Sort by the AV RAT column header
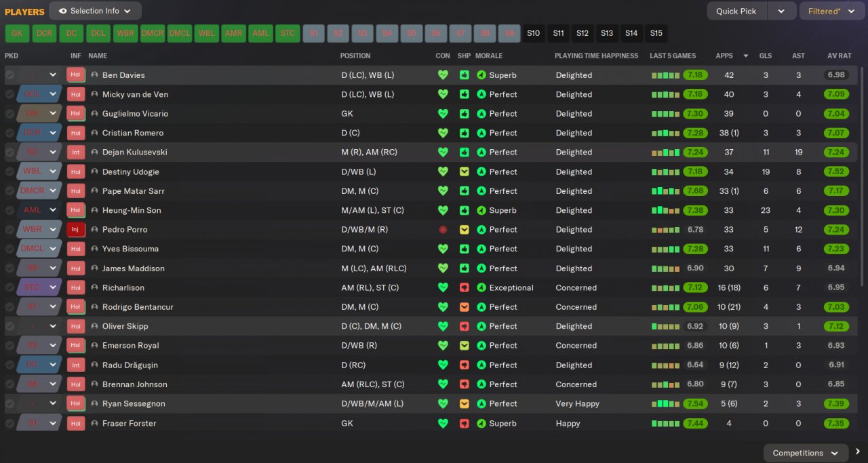868x463 pixels. tap(839, 56)
